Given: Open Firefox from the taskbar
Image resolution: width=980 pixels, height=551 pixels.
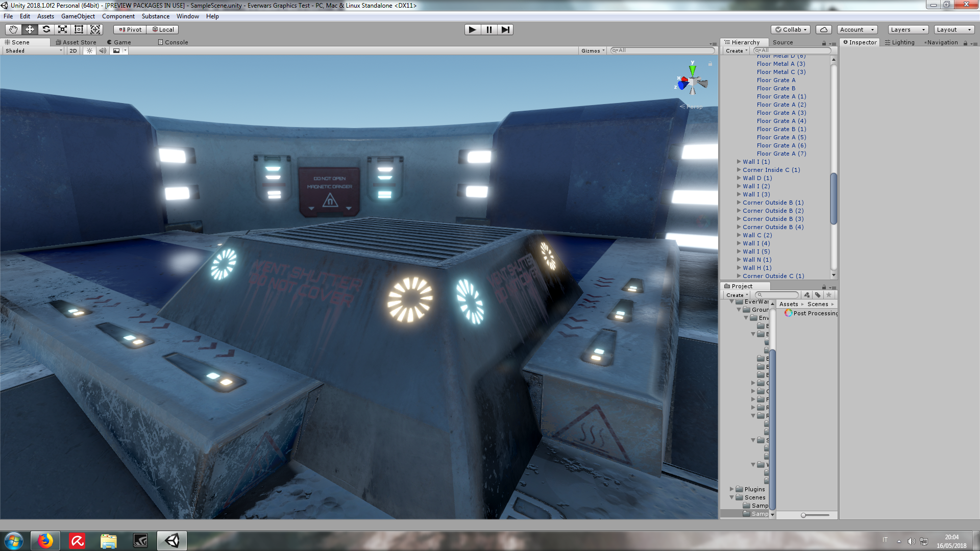Looking at the screenshot, I should click(x=45, y=541).
